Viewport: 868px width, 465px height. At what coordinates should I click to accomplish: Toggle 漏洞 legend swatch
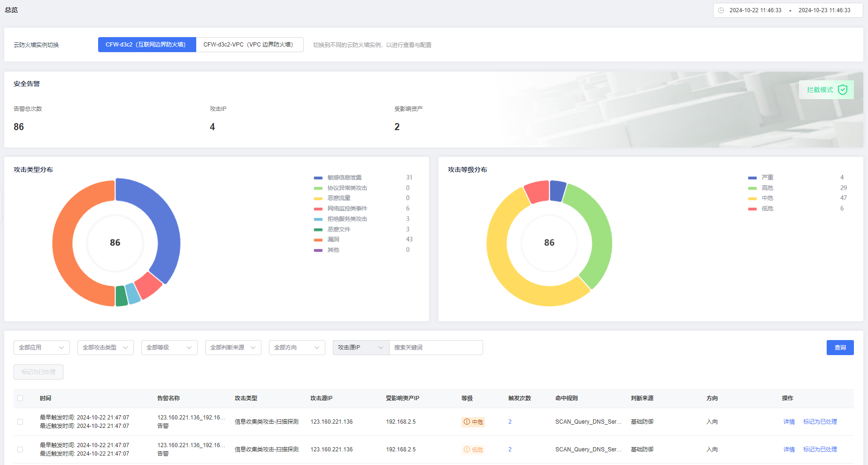click(x=318, y=240)
